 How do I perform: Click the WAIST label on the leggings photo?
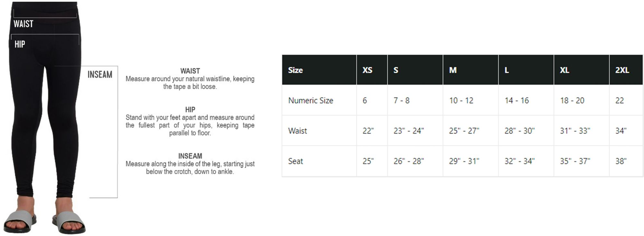[23, 24]
